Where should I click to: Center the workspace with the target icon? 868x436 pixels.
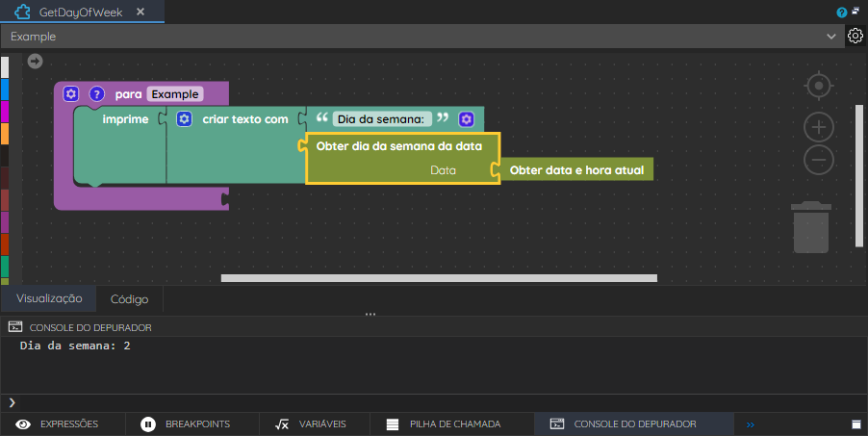point(819,86)
